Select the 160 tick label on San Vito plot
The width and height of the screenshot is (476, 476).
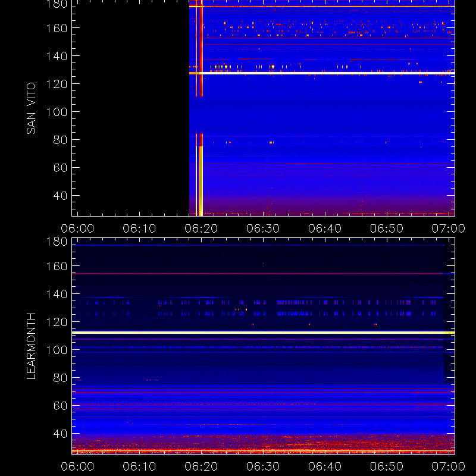point(57,28)
